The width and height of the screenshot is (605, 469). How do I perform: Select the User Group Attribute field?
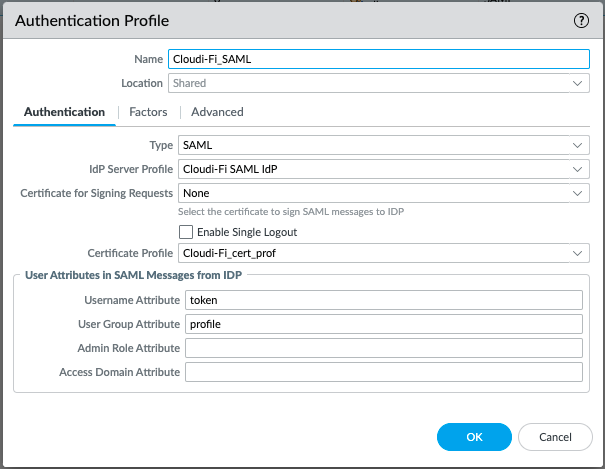click(x=383, y=324)
